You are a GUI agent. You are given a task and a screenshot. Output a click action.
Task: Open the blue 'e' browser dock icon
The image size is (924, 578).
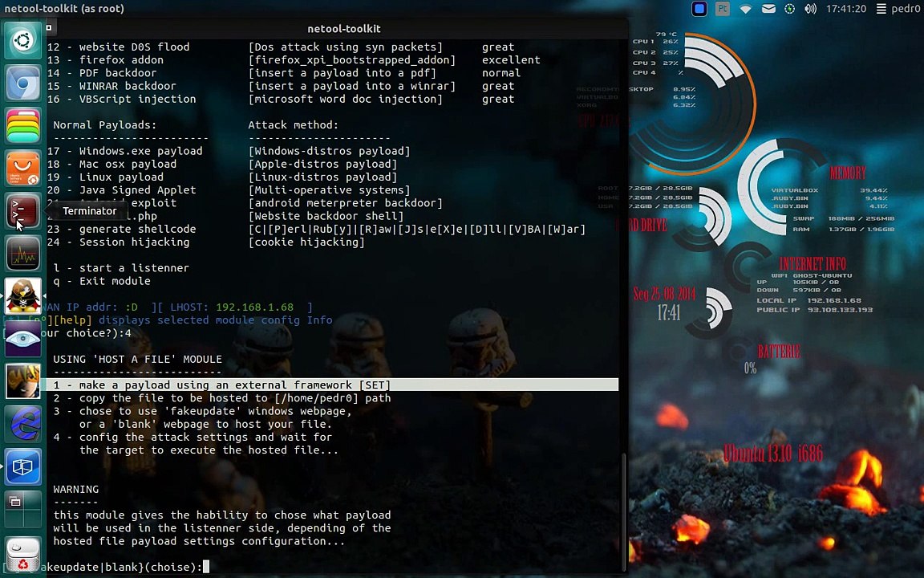tap(23, 424)
